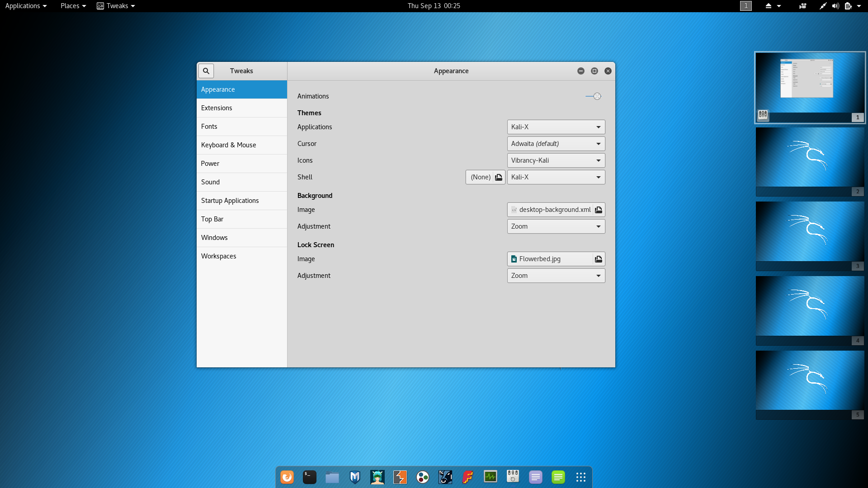Toggle the Animations switch
868x488 pixels.
(593, 96)
